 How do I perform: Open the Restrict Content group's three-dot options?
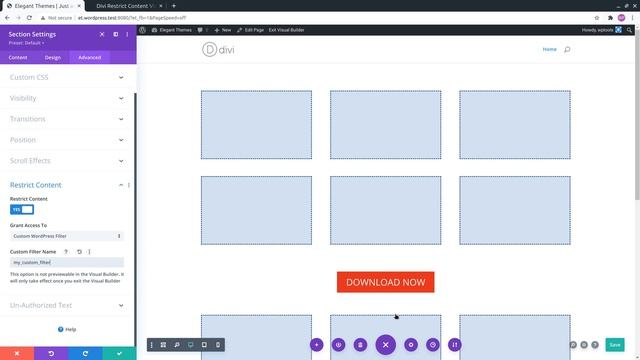coord(129,185)
